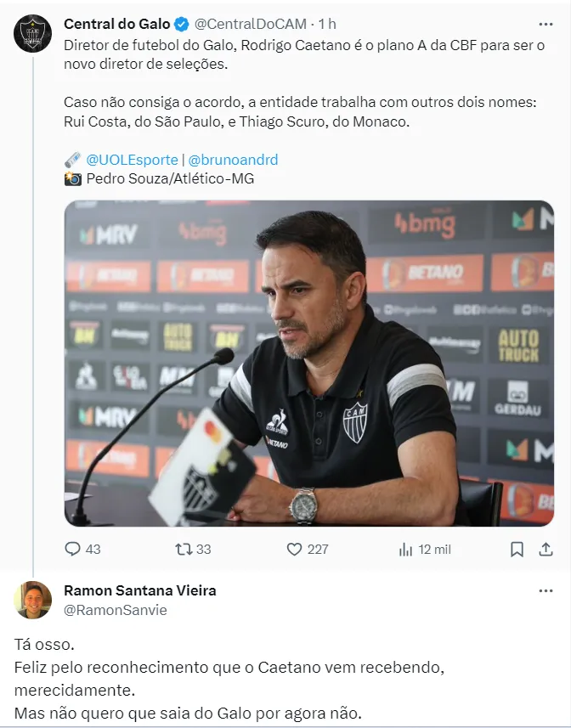Click the blue verified badge icon
The height and width of the screenshot is (728, 571).
click(182, 24)
